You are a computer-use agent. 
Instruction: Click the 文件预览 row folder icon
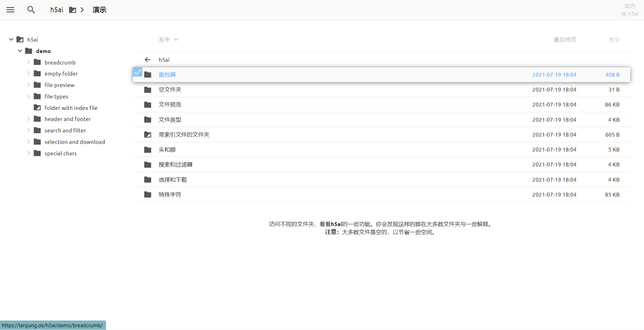point(148,104)
